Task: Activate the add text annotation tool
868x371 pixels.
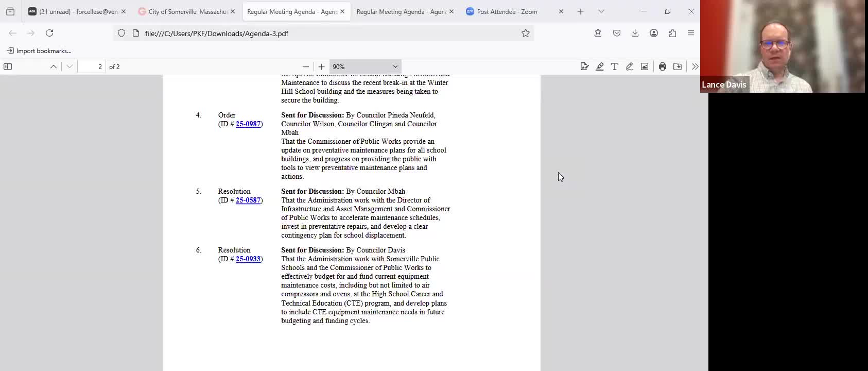Action: pyautogui.click(x=614, y=66)
